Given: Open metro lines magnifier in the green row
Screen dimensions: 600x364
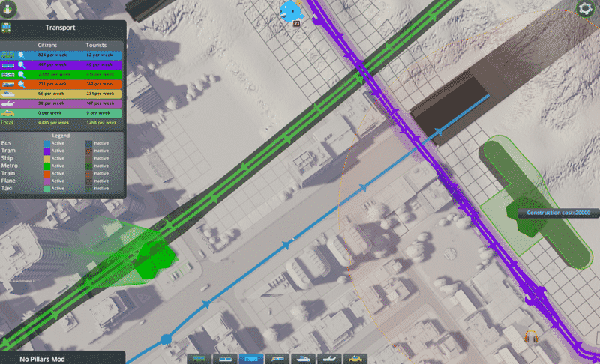Looking at the screenshot, I should pos(22,75).
